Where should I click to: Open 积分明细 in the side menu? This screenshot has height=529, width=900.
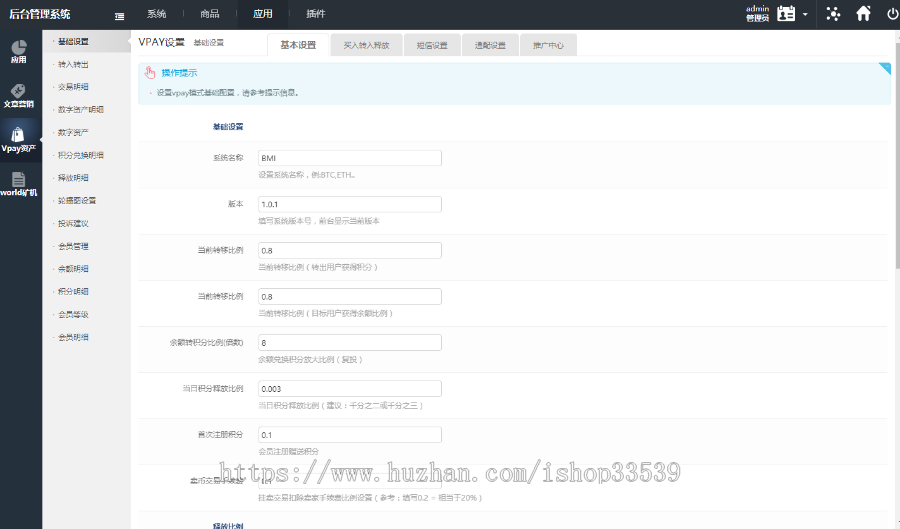(x=73, y=291)
